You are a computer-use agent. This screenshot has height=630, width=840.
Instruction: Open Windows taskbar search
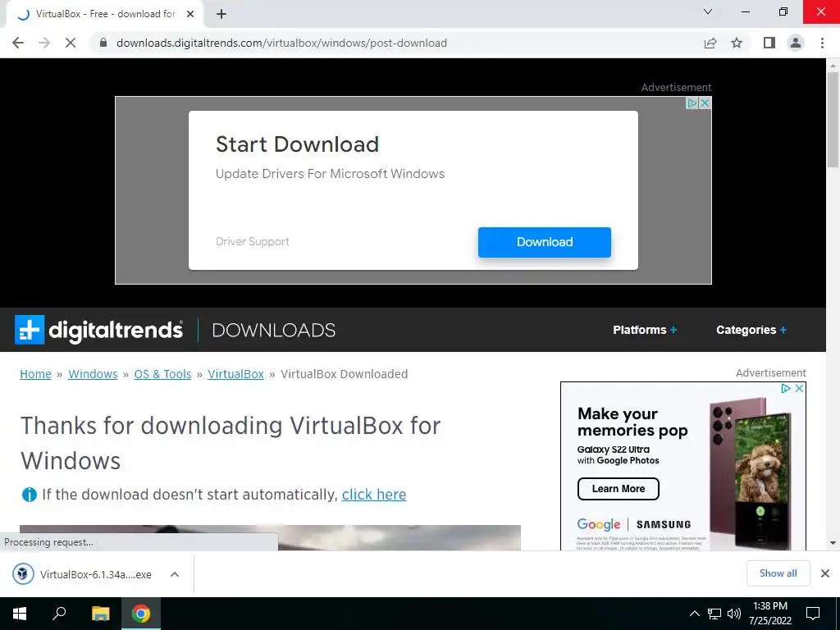(59, 614)
